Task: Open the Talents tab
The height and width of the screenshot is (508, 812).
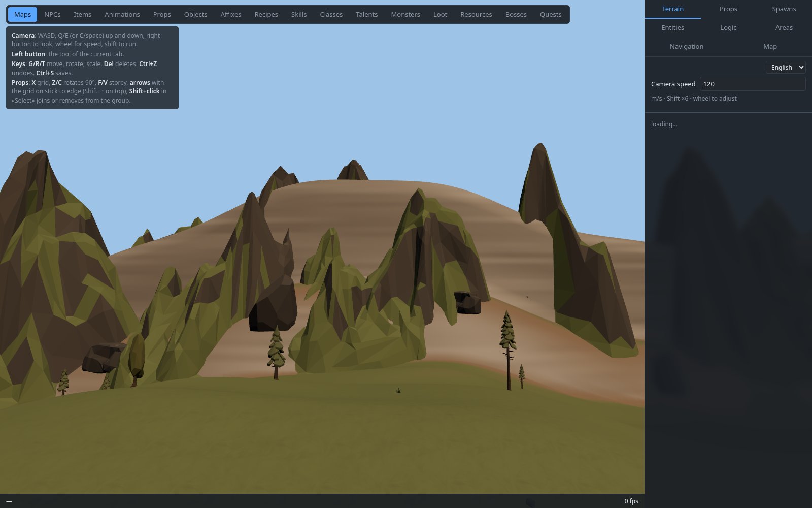Action: [x=366, y=14]
